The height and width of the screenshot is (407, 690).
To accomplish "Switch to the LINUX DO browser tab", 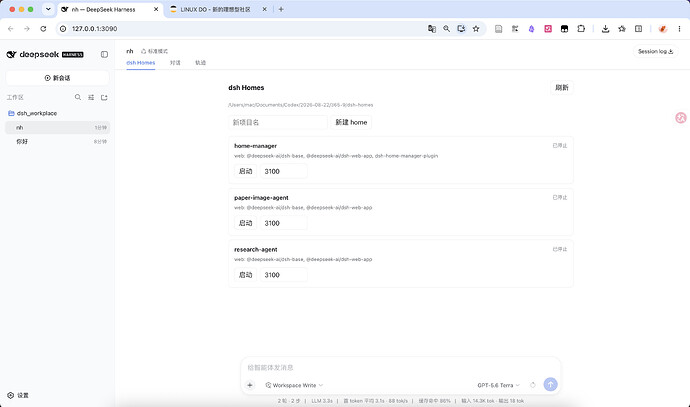I will click(216, 9).
